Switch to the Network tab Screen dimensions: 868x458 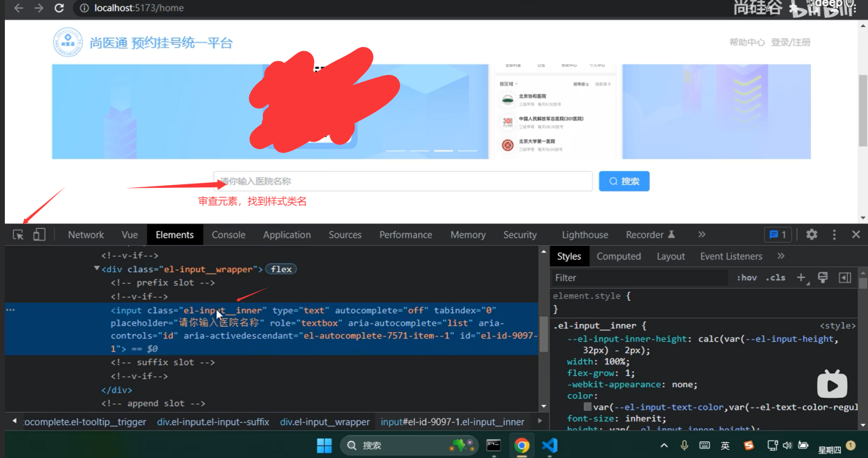[86, 235]
